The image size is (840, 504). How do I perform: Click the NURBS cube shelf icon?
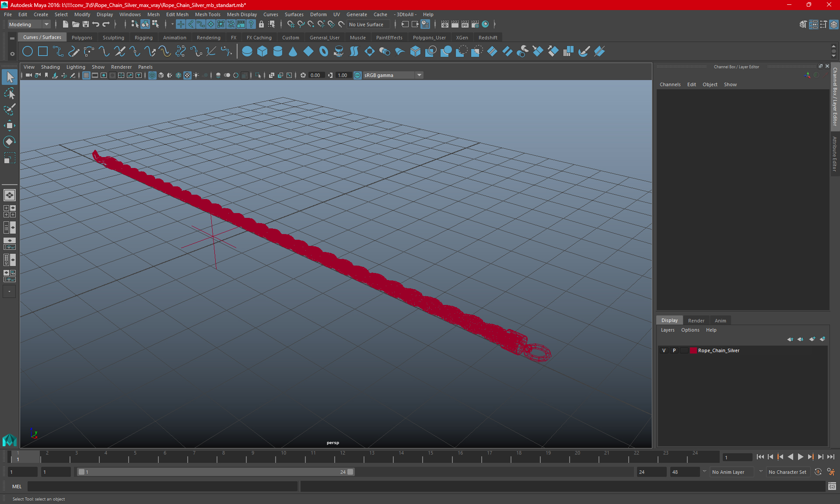pos(262,52)
